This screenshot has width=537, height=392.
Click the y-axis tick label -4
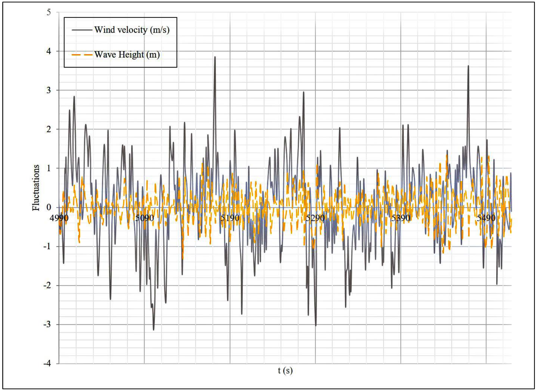(x=47, y=363)
